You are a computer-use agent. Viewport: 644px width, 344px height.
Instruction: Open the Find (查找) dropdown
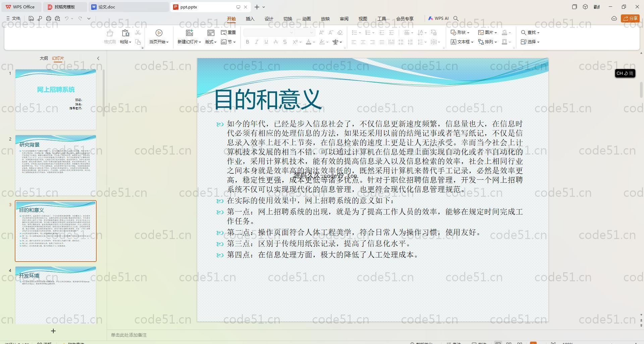pos(530,33)
